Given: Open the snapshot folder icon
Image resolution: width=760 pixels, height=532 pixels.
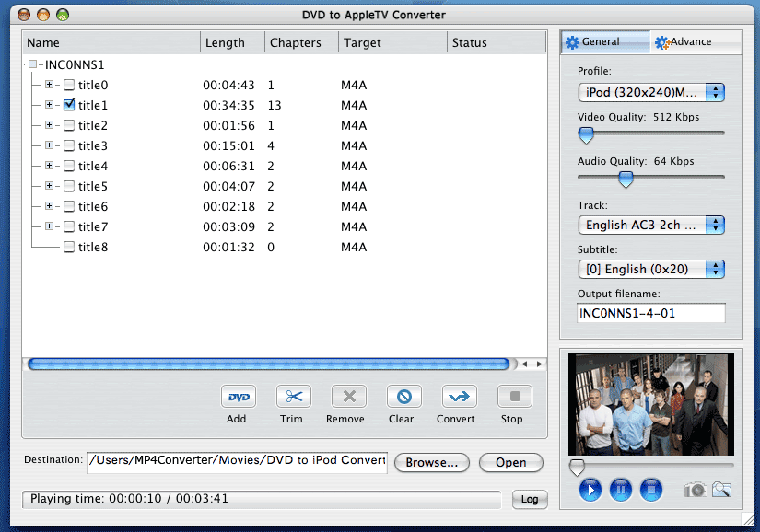Looking at the screenshot, I should [x=721, y=490].
